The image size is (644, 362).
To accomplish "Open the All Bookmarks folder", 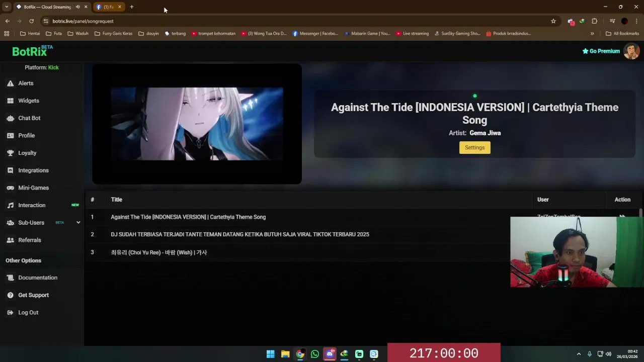I will click(622, 34).
